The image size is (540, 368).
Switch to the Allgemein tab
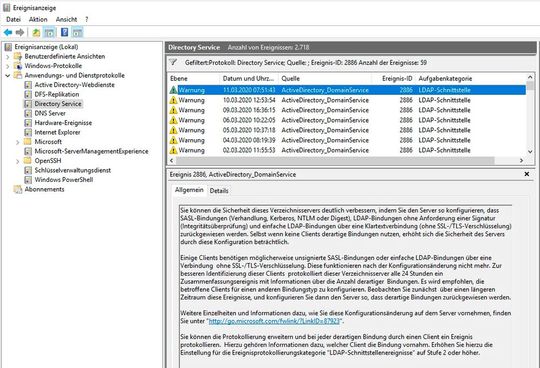(x=189, y=190)
